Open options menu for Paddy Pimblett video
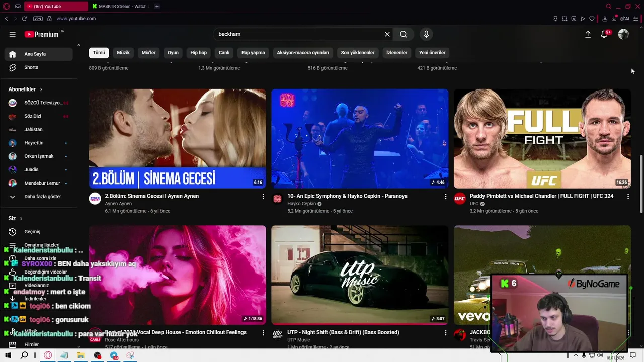Image resolution: width=644 pixels, height=362 pixels. click(628, 197)
